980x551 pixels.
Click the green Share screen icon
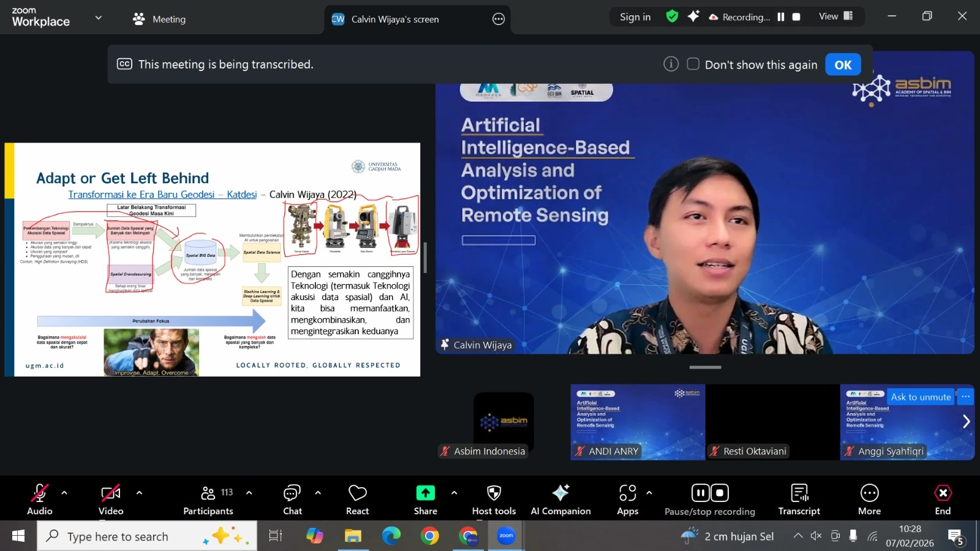click(x=425, y=493)
